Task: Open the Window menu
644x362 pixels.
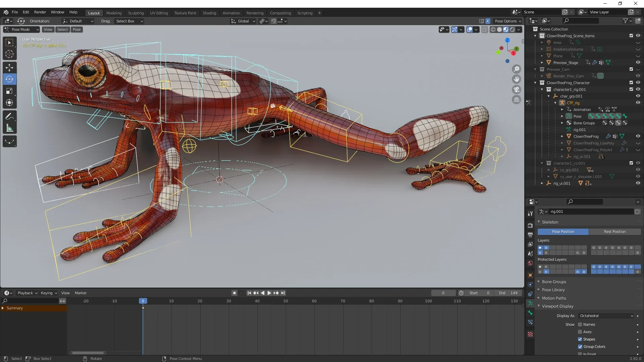Action: click(57, 12)
